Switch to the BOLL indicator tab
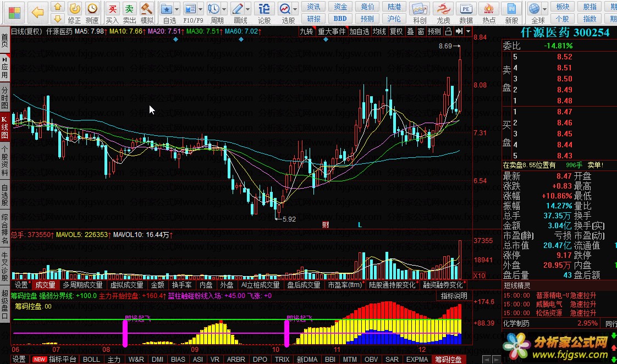This screenshot has width=617, height=364. (x=91, y=359)
